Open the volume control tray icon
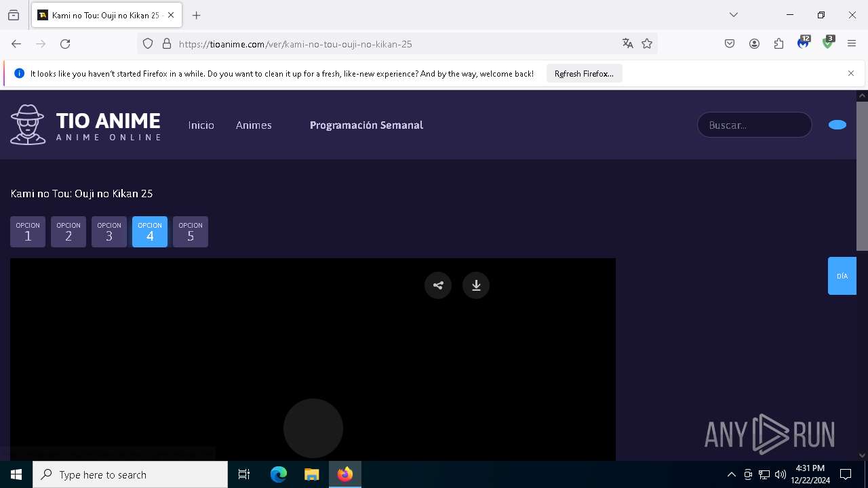 point(781,474)
